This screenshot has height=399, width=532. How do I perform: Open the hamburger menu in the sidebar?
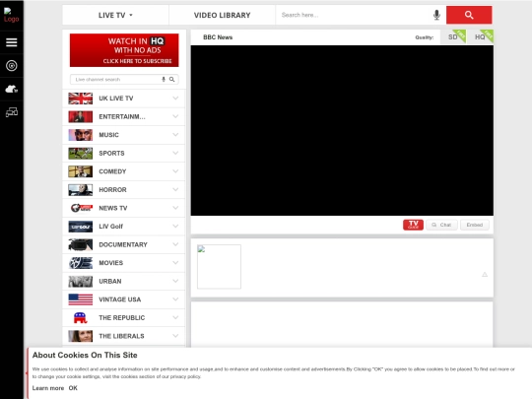pyautogui.click(x=12, y=42)
